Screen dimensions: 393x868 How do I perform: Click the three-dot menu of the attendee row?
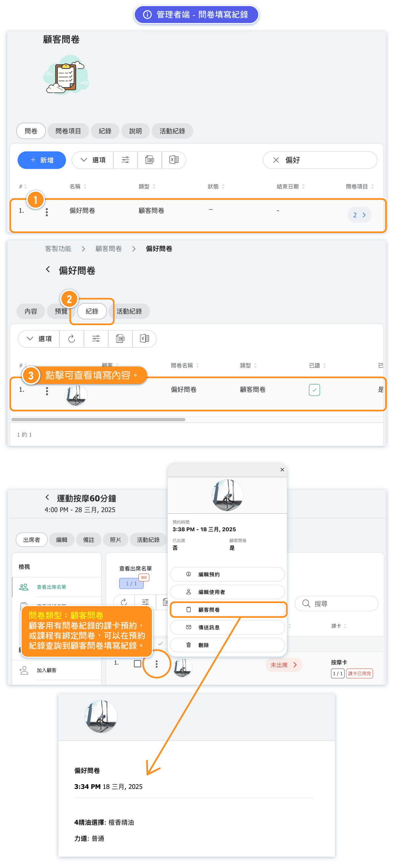pyautogui.click(x=157, y=664)
